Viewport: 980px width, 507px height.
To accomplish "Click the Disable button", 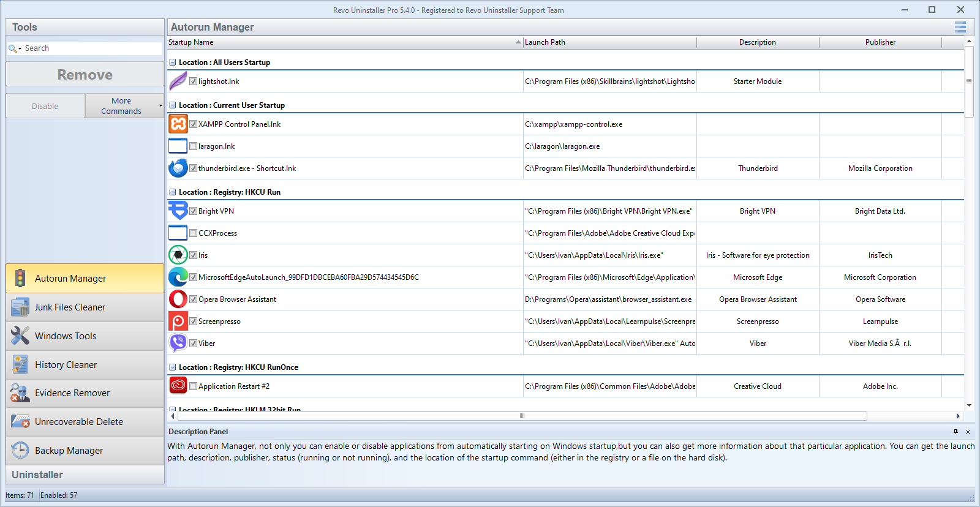I will (x=45, y=106).
